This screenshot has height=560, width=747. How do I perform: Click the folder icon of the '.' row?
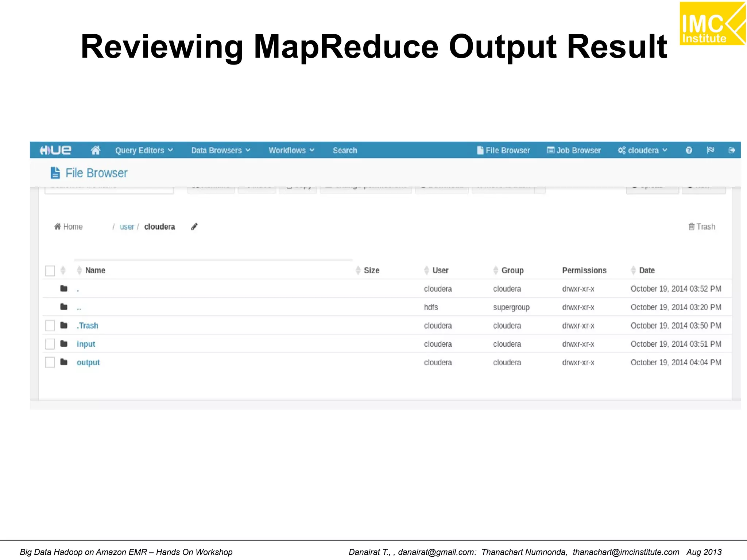64,288
